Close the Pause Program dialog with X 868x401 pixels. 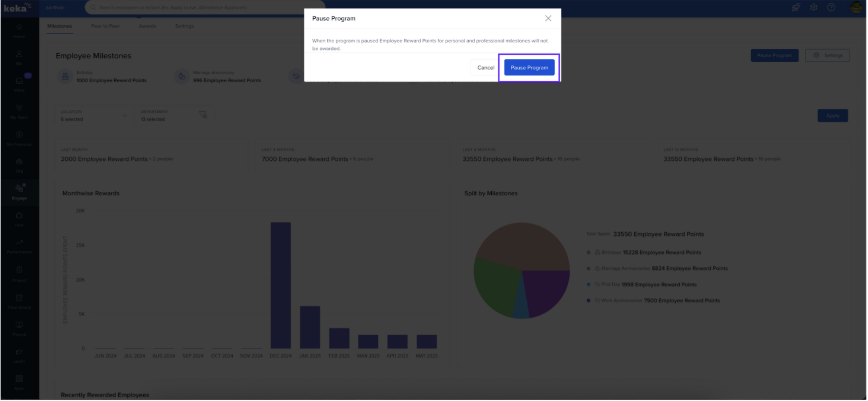[x=548, y=18]
